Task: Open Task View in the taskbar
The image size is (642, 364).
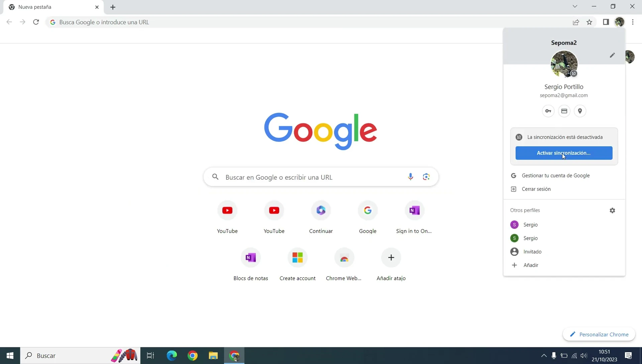Action: click(x=150, y=356)
